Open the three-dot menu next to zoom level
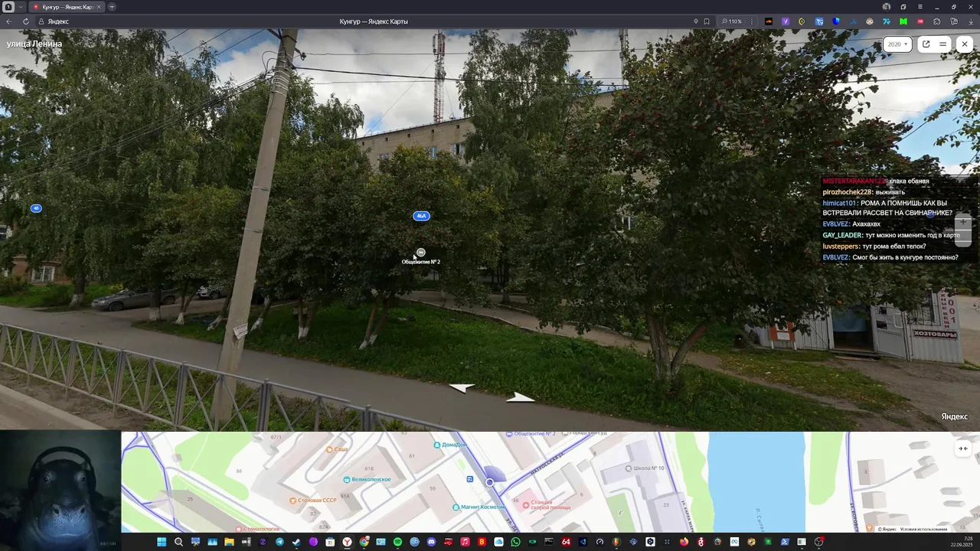Screen dimensions: 980x551 [x=752, y=21]
